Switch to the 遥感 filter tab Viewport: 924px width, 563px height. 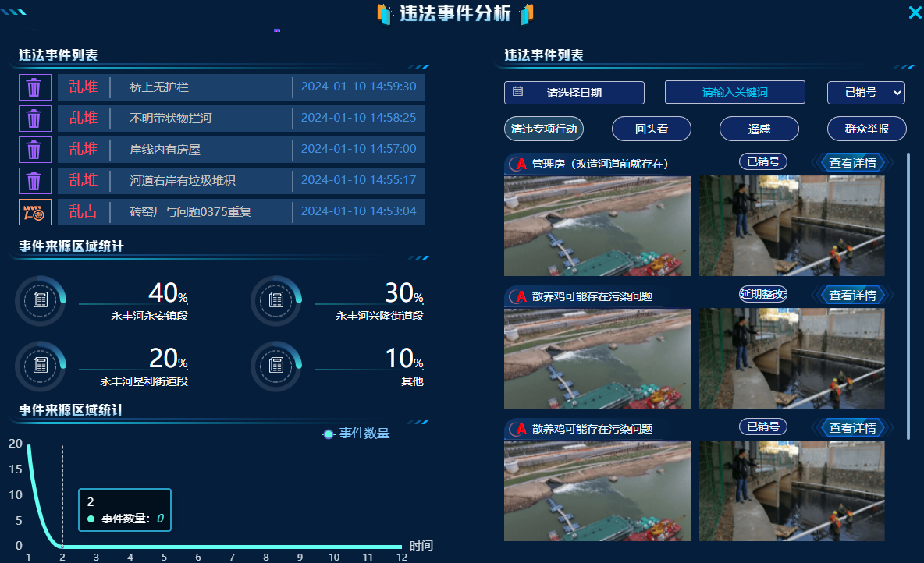pos(759,129)
